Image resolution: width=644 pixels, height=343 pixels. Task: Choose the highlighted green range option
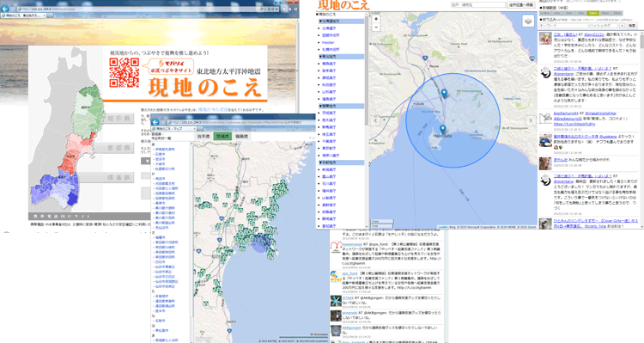point(592,13)
